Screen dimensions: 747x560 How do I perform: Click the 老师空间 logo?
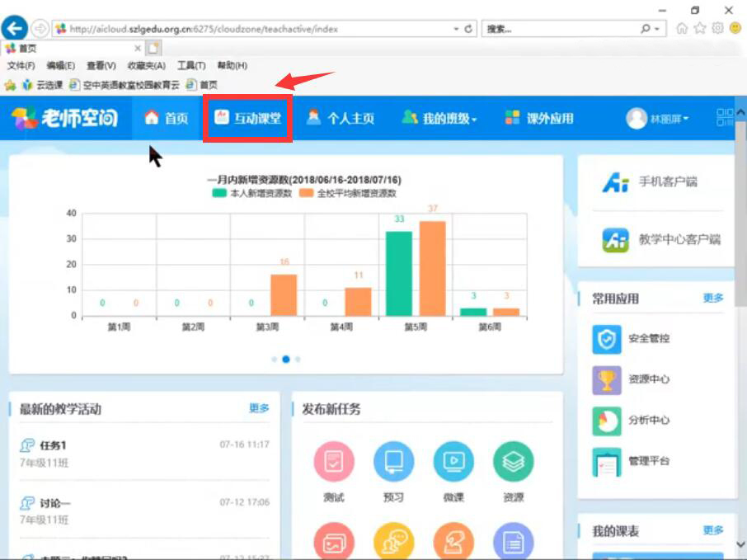point(65,118)
